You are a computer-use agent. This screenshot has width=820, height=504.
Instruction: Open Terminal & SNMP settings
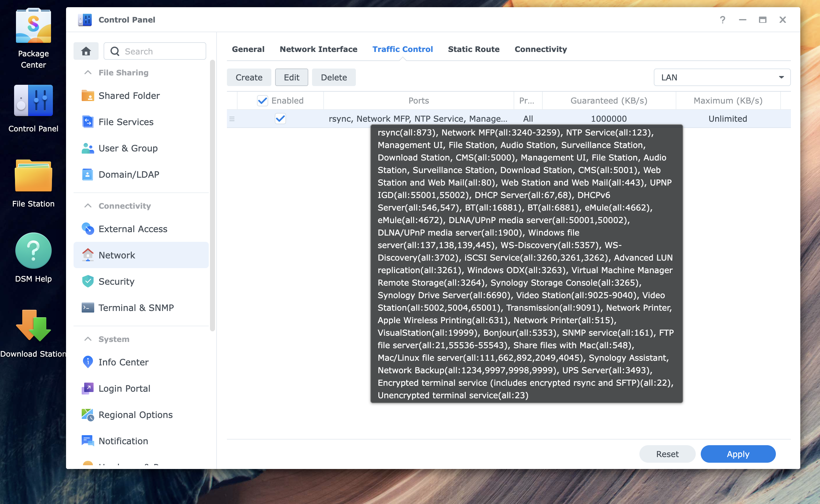click(136, 308)
